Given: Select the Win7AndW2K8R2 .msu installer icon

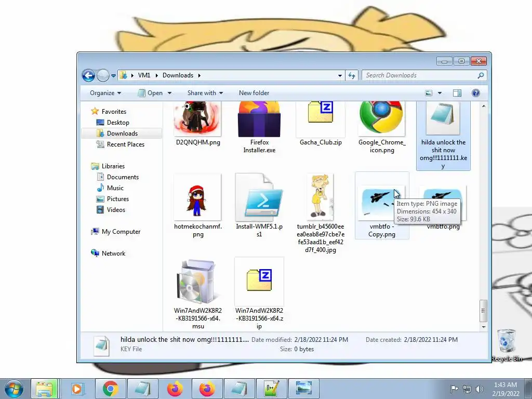Looking at the screenshot, I should pyautogui.click(x=197, y=282).
